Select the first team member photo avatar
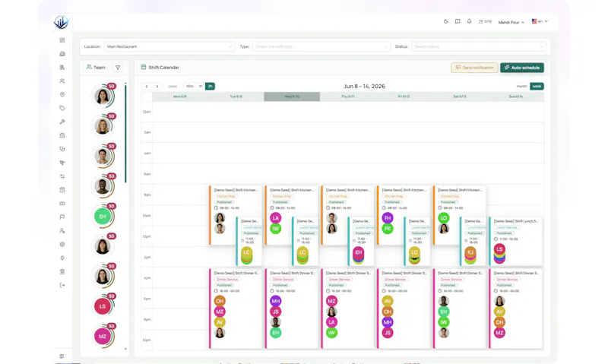The height and width of the screenshot is (364, 608). 103,97
